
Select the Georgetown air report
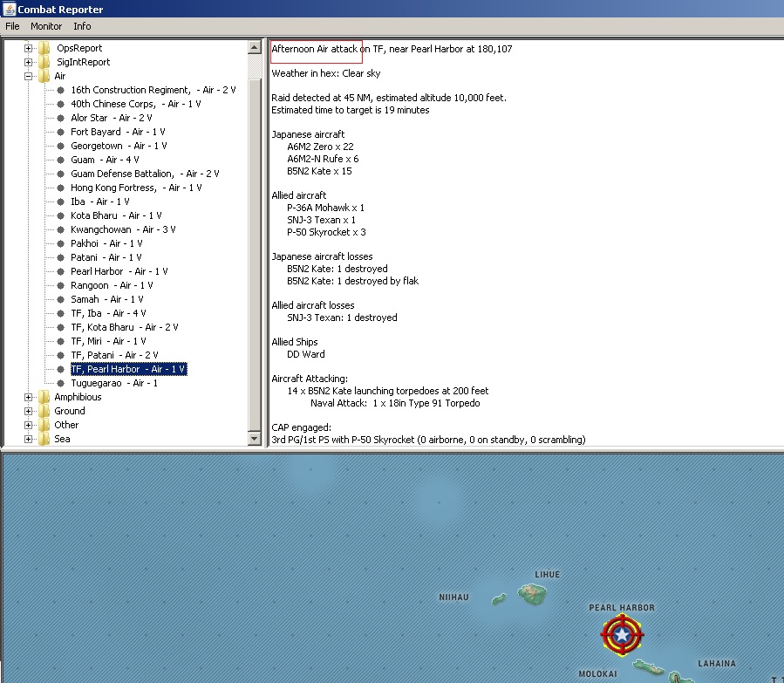click(x=119, y=146)
